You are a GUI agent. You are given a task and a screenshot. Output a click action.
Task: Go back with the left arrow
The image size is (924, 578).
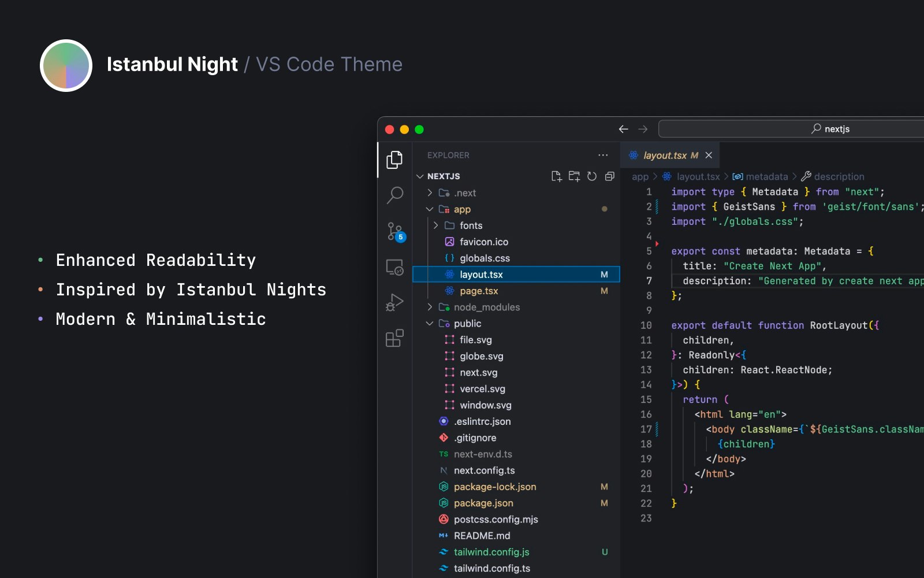click(623, 129)
